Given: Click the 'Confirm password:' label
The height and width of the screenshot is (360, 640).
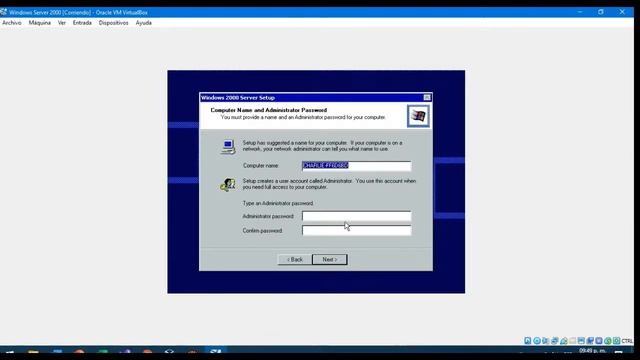Looking at the screenshot, I should click(262, 231).
